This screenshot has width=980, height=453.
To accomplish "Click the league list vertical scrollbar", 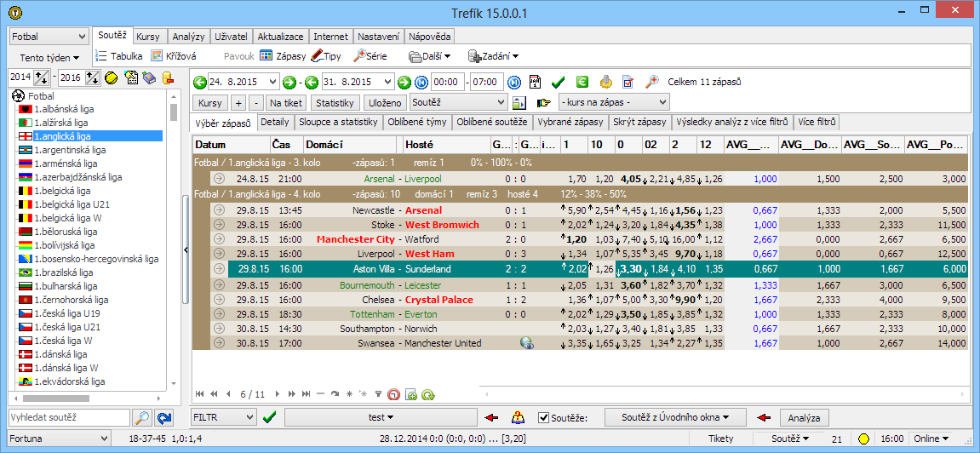I will point(173,238).
